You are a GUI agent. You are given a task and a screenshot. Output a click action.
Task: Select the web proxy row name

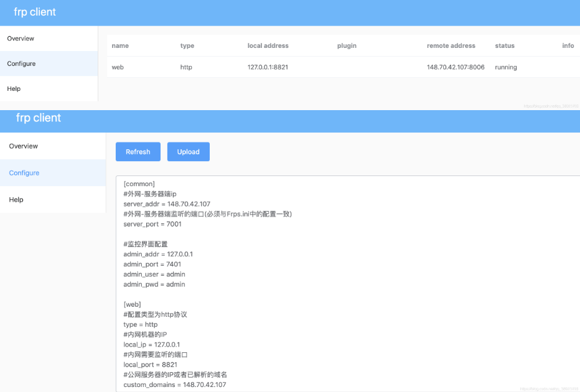coord(118,67)
